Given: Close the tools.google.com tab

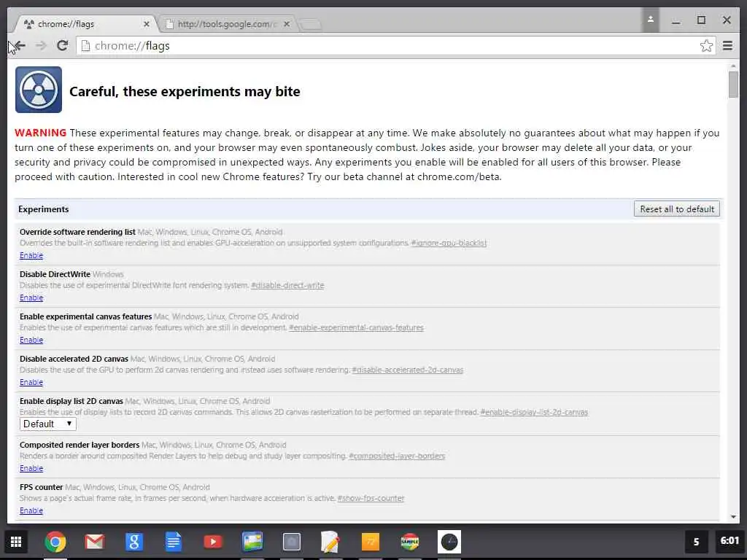Looking at the screenshot, I should click(x=286, y=24).
